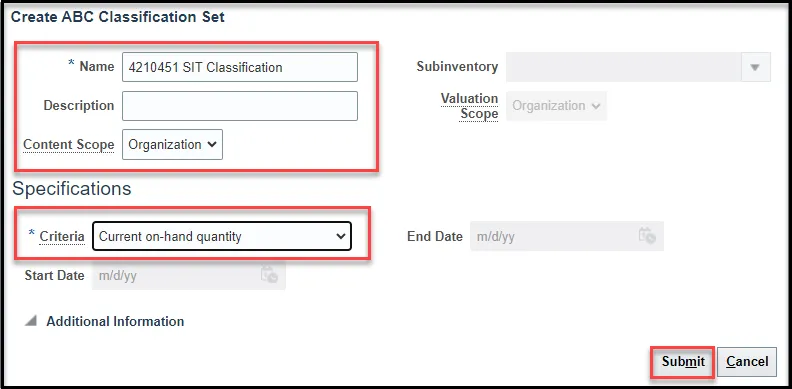Open the Criteria dropdown showing Current on-hand quantity

pyautogui.click(x=222, y=236)
